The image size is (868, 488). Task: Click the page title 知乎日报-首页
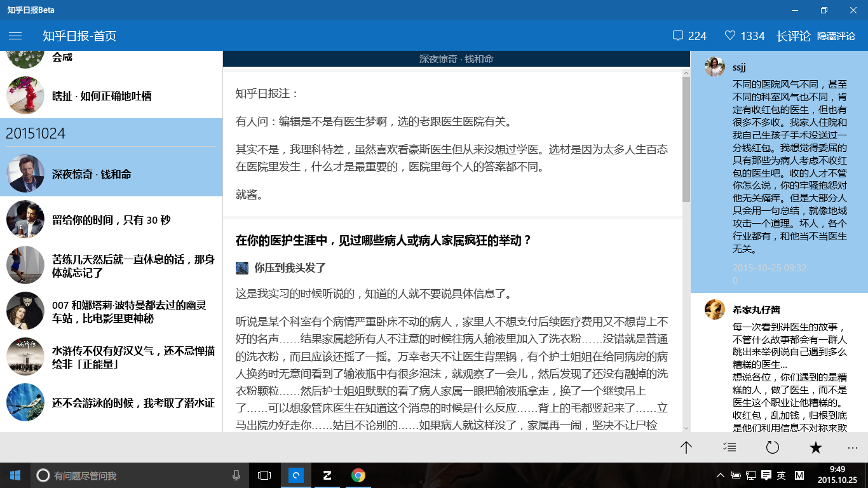pos(79,36)
